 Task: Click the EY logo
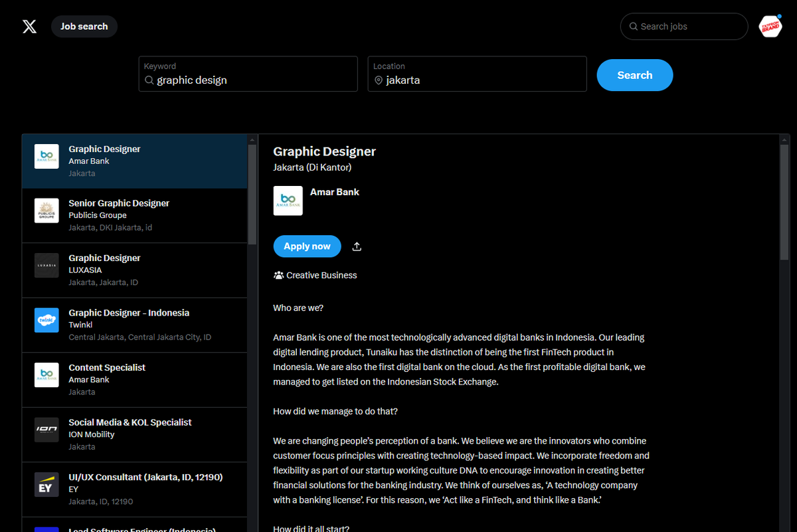pos(46,484)
